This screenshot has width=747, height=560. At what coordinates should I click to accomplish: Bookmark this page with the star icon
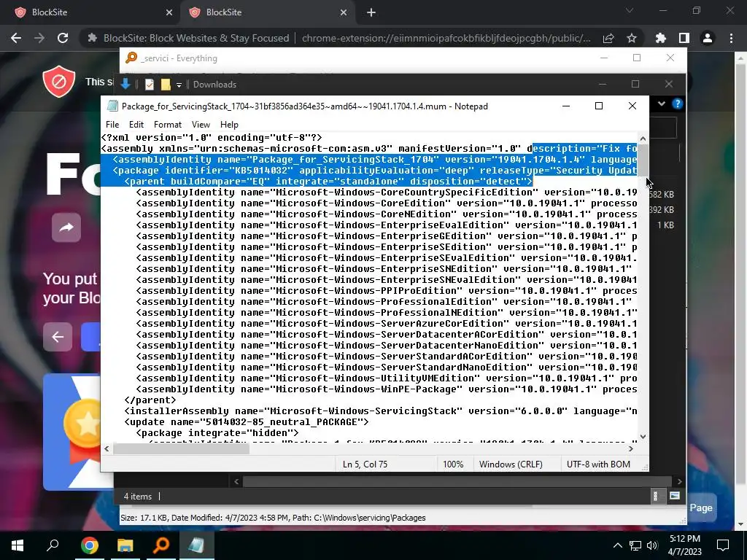pyautogui.click(x=632, y=38)
